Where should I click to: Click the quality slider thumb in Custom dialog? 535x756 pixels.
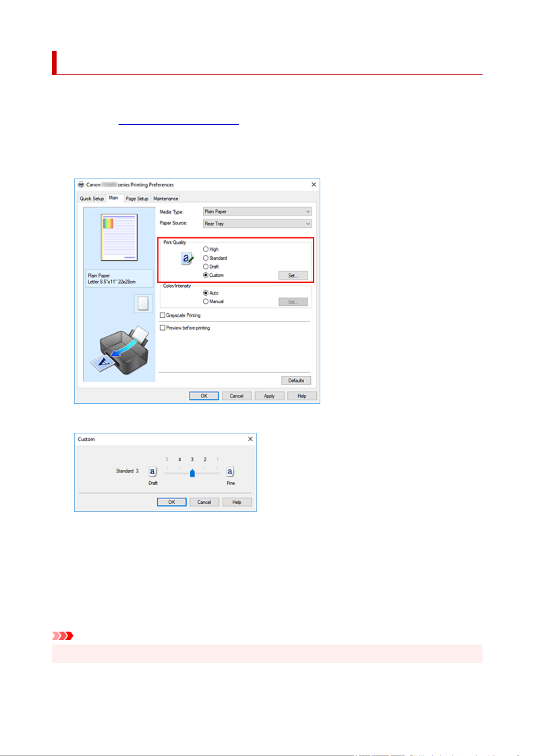click(192, 473)
